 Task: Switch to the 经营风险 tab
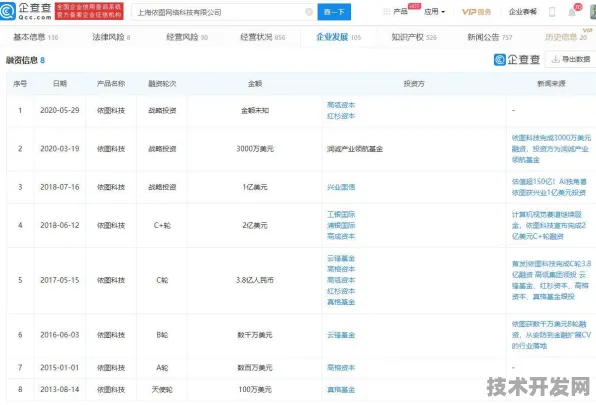187,37
